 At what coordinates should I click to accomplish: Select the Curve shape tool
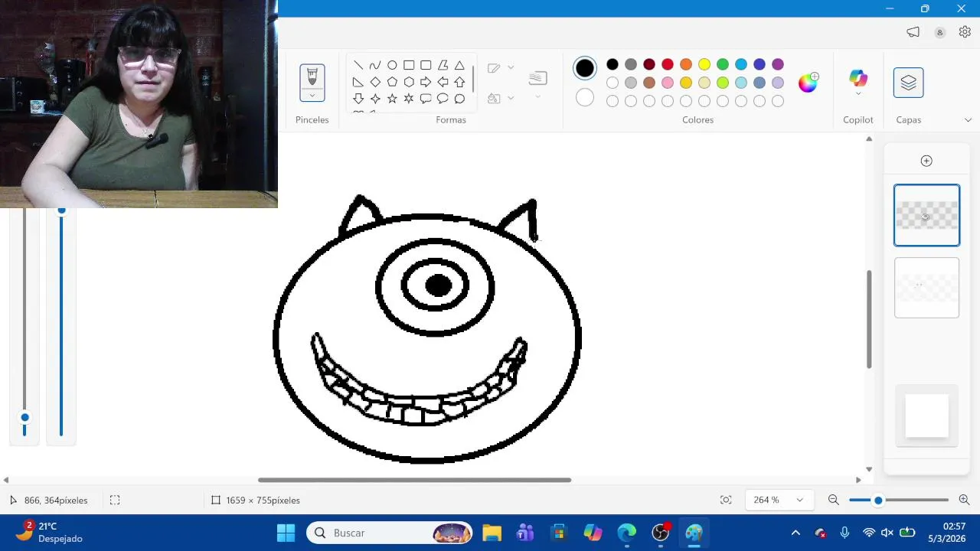coord(375,65)
